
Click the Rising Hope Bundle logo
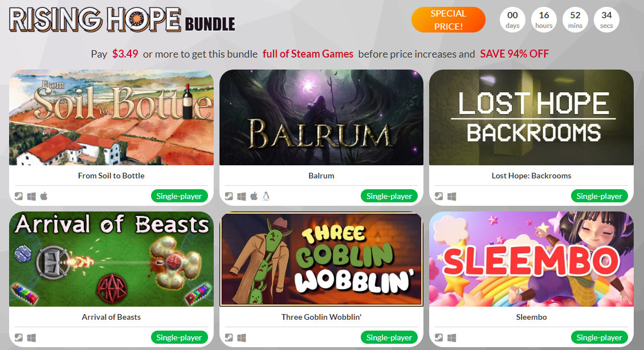tap(122, 20)
